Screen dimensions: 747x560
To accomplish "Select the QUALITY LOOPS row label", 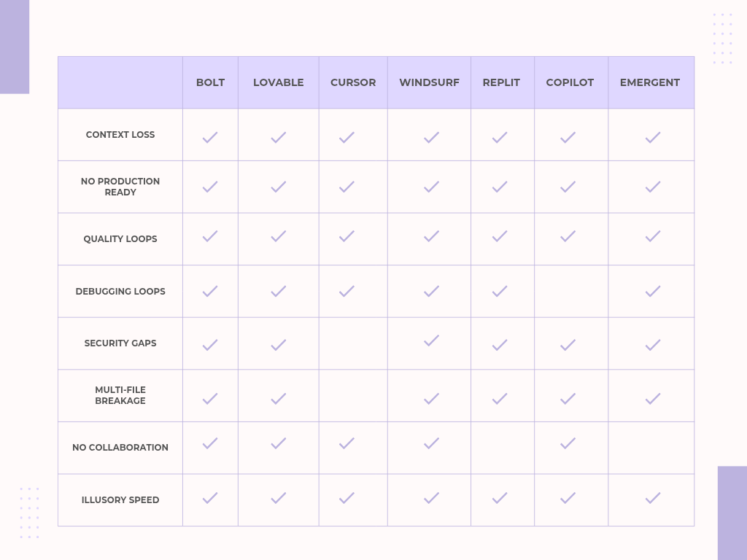I will 120,239.
